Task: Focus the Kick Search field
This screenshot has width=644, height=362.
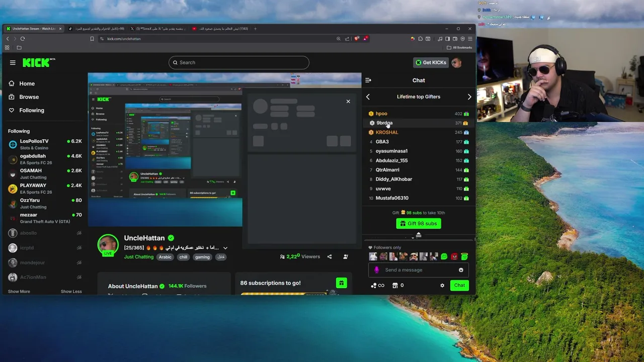Action: (239, 62)
